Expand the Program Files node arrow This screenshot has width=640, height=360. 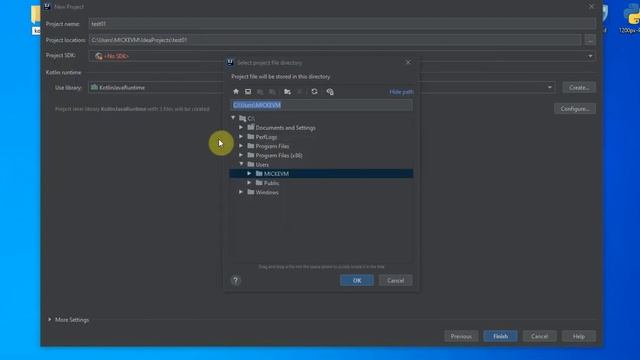[241, 146]
